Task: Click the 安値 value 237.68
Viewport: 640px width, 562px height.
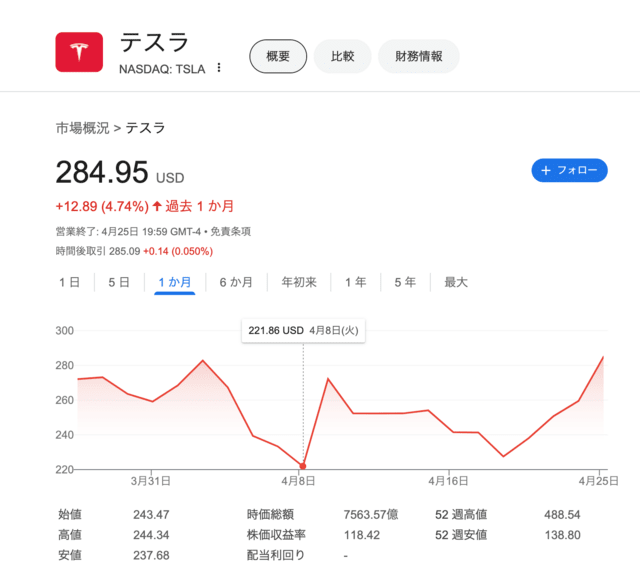Action: pos(151,555)
